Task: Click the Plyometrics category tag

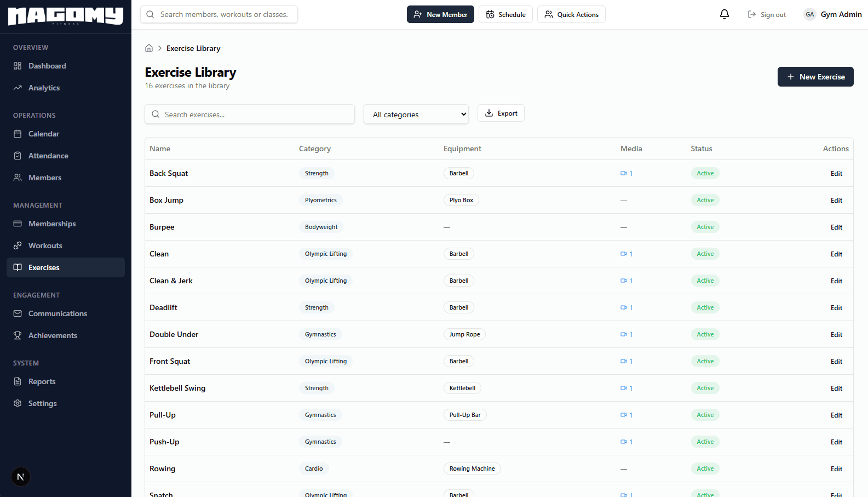Action: click(x=321, y=200)
